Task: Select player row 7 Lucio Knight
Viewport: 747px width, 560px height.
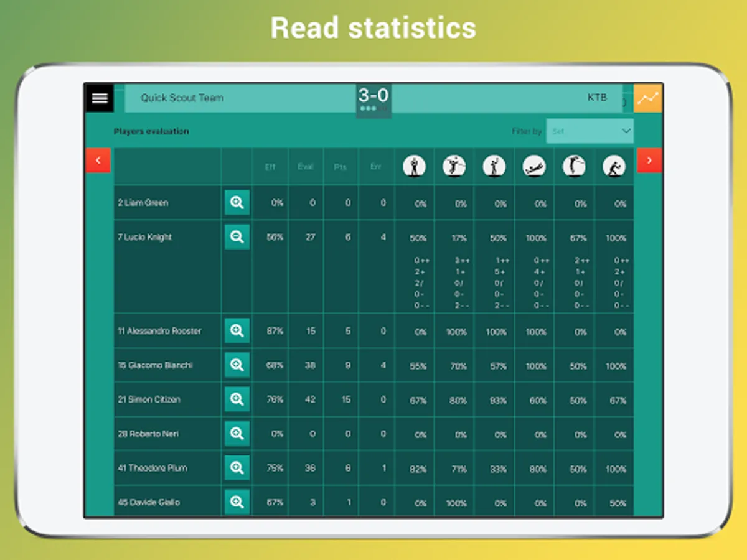Action: 374,266
